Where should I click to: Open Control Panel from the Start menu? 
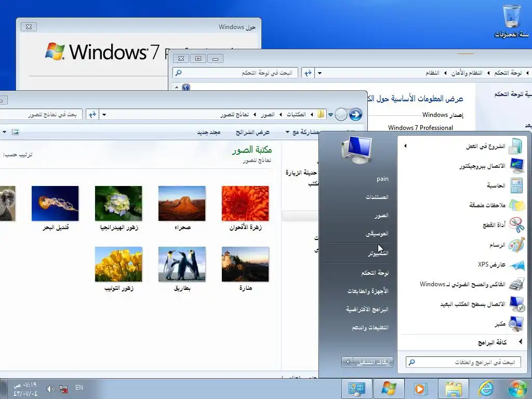[375, 273]
